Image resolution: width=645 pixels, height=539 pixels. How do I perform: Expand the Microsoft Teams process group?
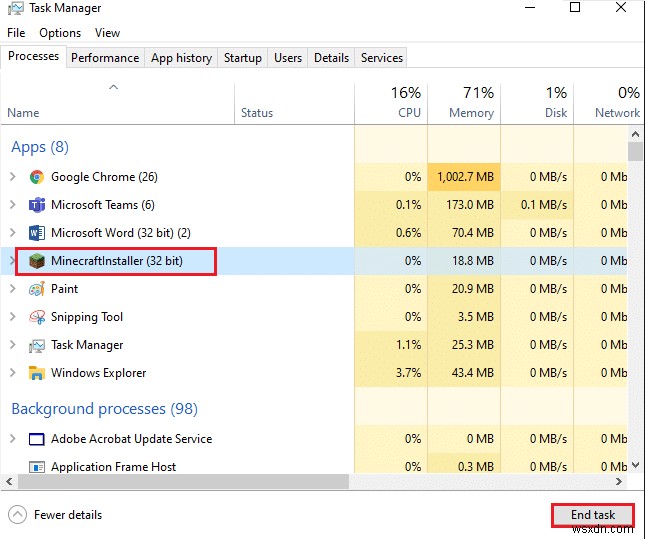[12, 205]
